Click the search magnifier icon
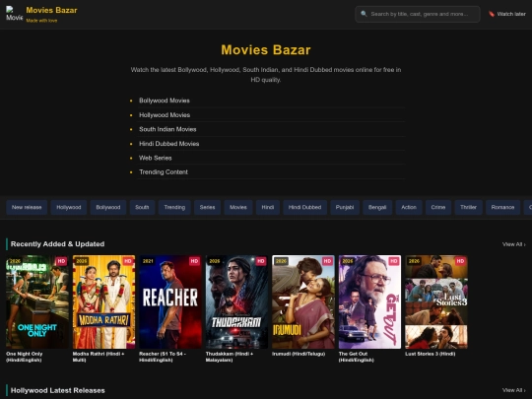 click(364, 14)
